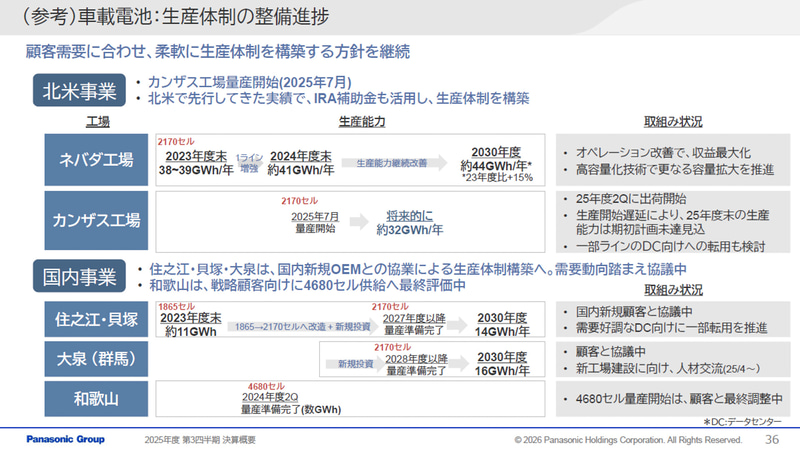The image size is (800, 449).
Task: Select bullet 25年度2Qに出荷開始
Action: coord(631,199)
